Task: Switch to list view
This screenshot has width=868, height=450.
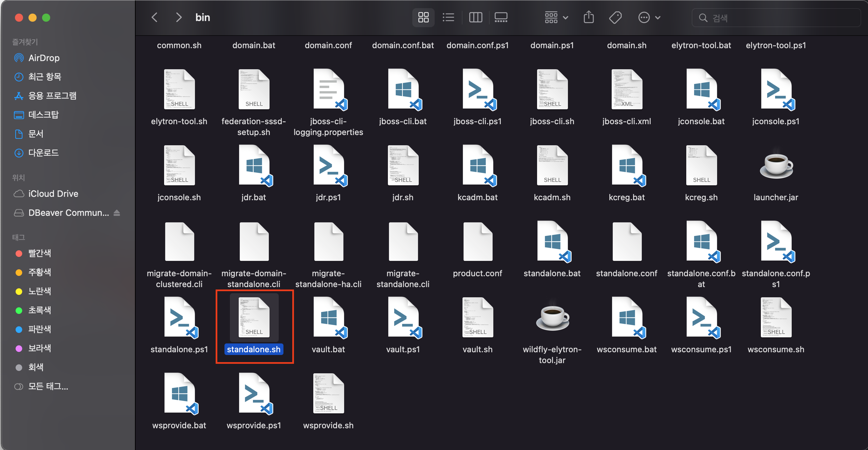Action: 448,17
